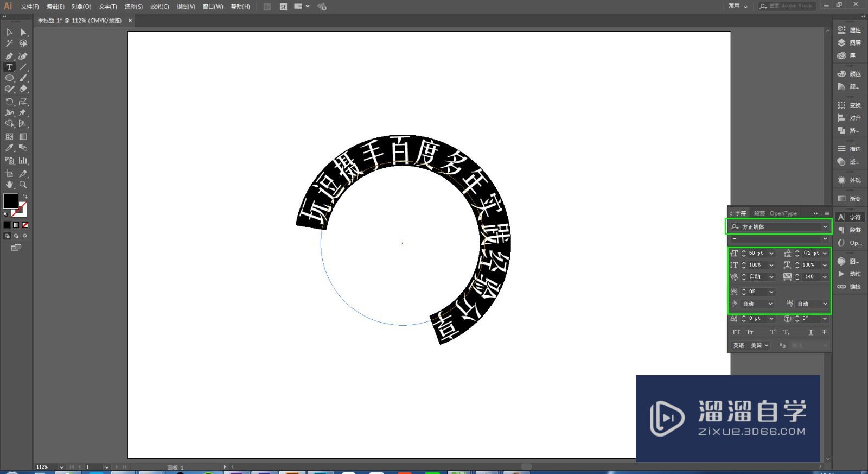
Task: Open the 112% zoom level dropdown
Action: [61, 467]
